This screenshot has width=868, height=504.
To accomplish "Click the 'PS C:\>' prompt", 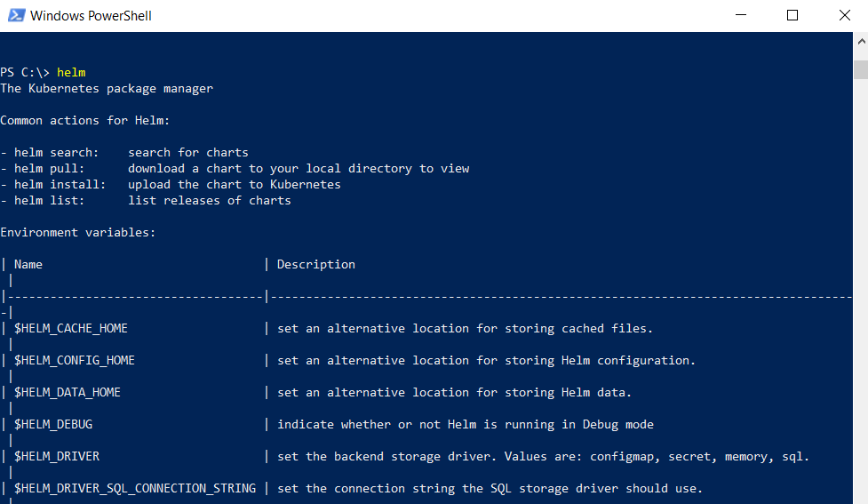I will point(25,73).
